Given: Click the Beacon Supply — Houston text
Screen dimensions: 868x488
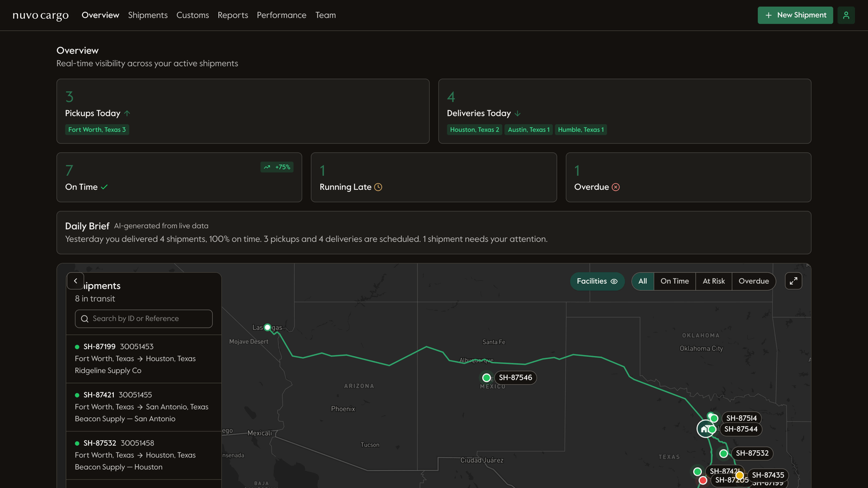Looking at the screenshot, I should click(119, 467).
